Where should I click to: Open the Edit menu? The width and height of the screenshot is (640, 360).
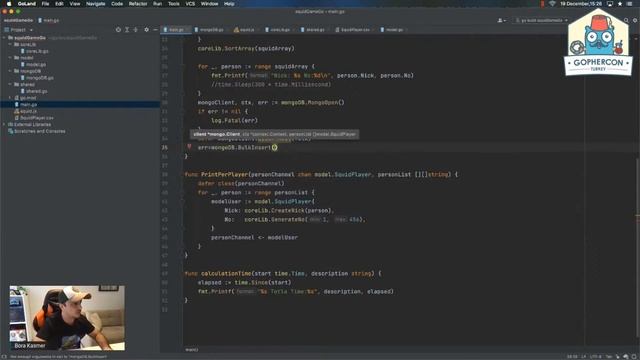59,4
